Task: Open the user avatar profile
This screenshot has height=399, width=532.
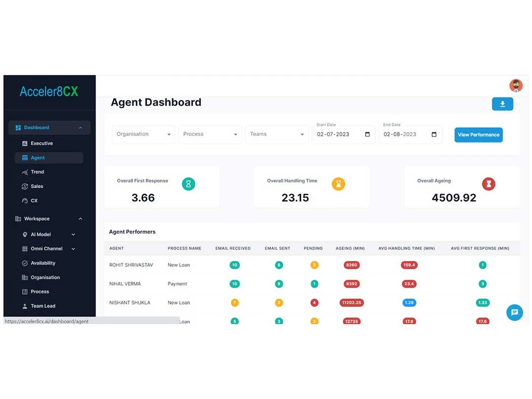Action: click(516, 86)
